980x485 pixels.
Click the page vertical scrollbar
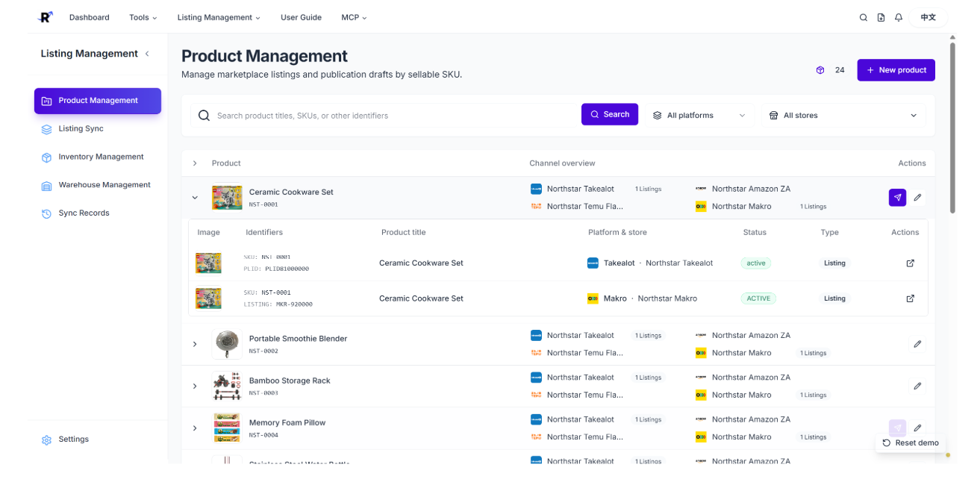pyautogui.click(x=952, y=127)
